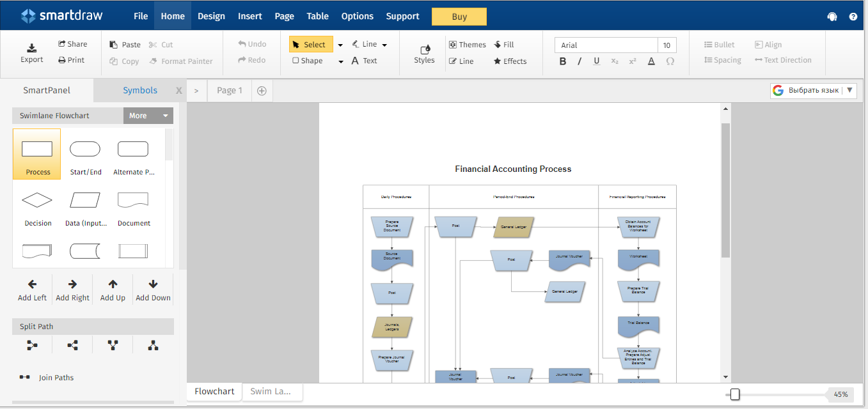Add a new page with plus icon

pos(262,91)
